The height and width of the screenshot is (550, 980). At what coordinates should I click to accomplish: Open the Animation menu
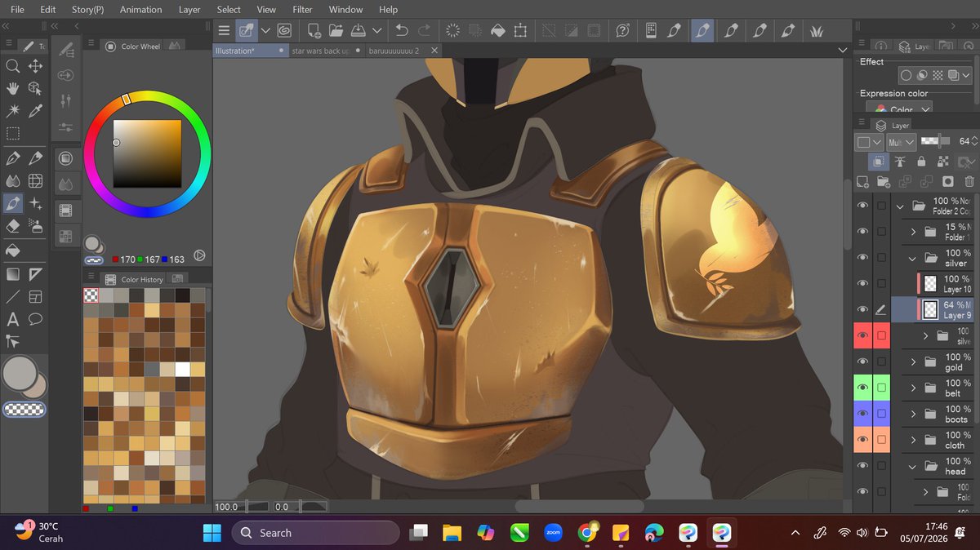pyautogui.click(x=140, y=10)
